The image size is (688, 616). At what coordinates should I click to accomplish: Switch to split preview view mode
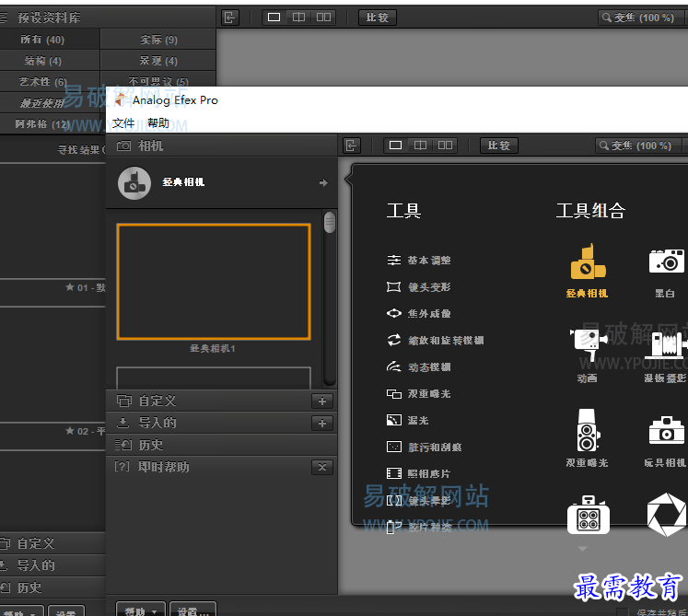[x=420, y=145]
